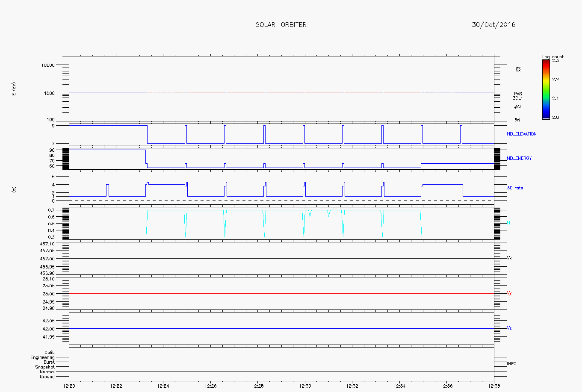Click the 12:34 time axis label
The width and height of the screenshot is (582, 392).
click(x=399, y=386)
